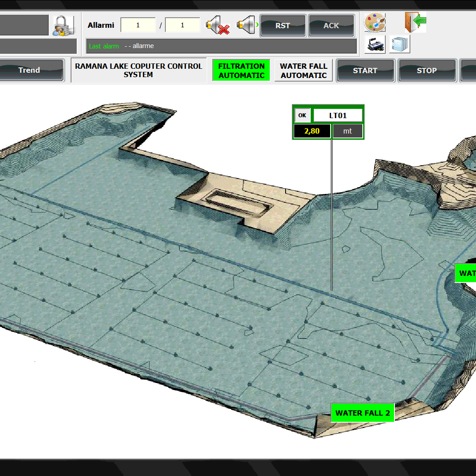The height and width of the screenshot is (476, 476).
Task: Click the exit door icon
Action: (415, 22)
